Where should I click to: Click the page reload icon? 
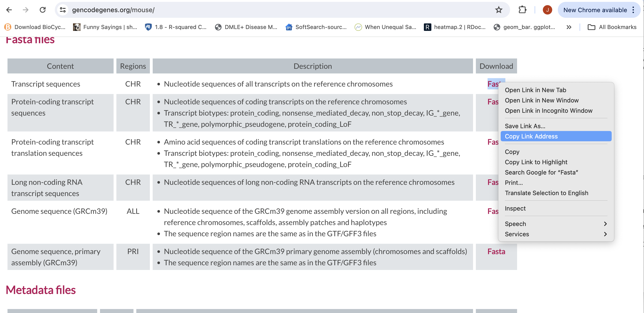pos(43,10)
